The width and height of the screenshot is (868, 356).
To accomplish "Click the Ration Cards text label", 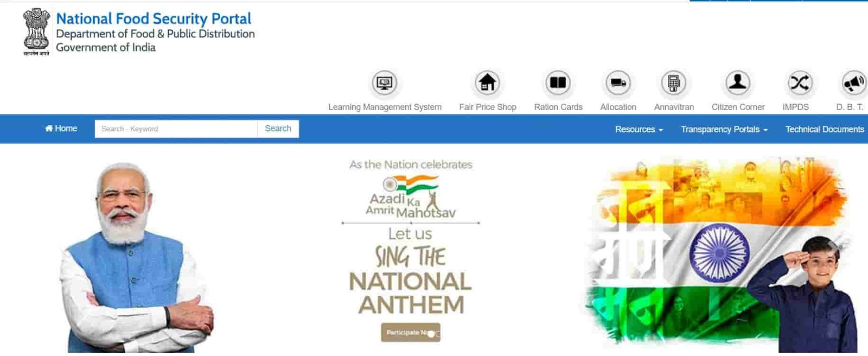I will point(558,107).
